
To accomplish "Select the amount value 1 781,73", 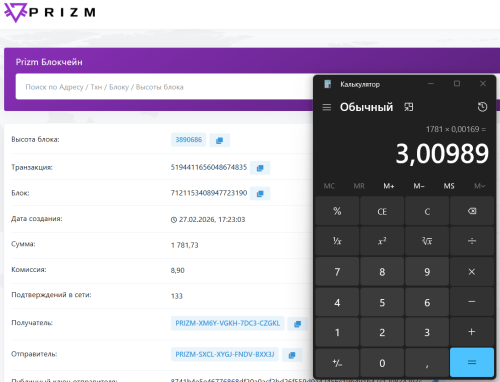I will coord(185,245).
